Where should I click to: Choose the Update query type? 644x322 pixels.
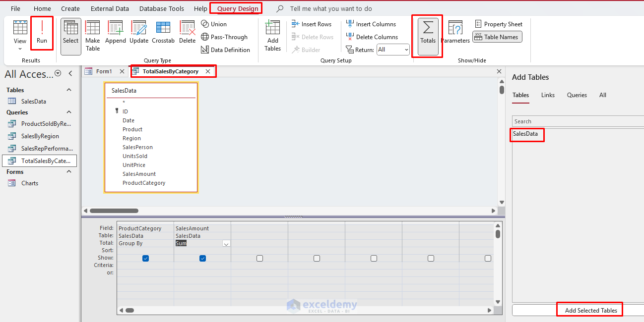[x=139, y=33]
